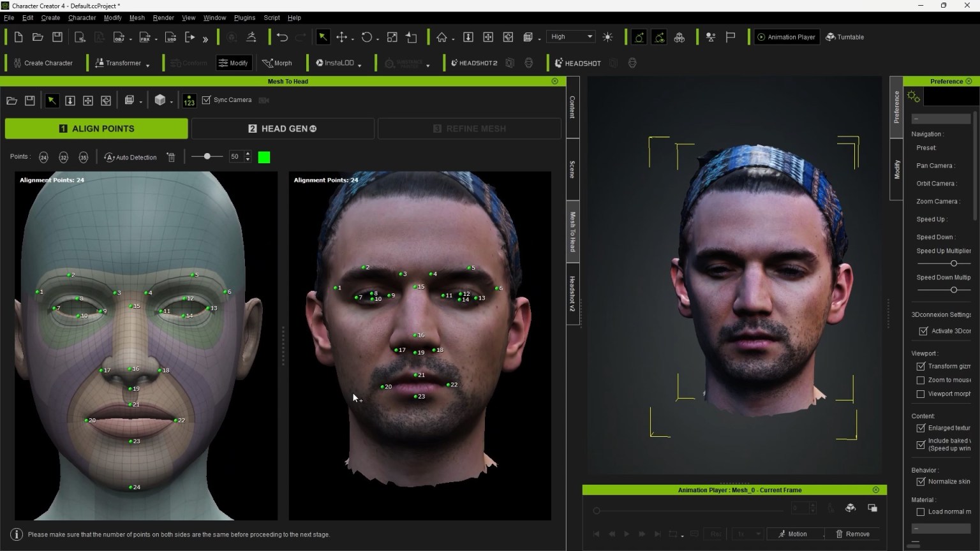Select the 24 alignment points preset
Screen dimensions: 980x551
[43, 157]
